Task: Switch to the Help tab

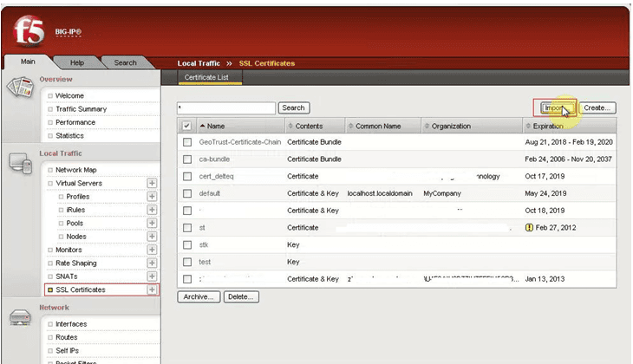Action: click(76, 62)
